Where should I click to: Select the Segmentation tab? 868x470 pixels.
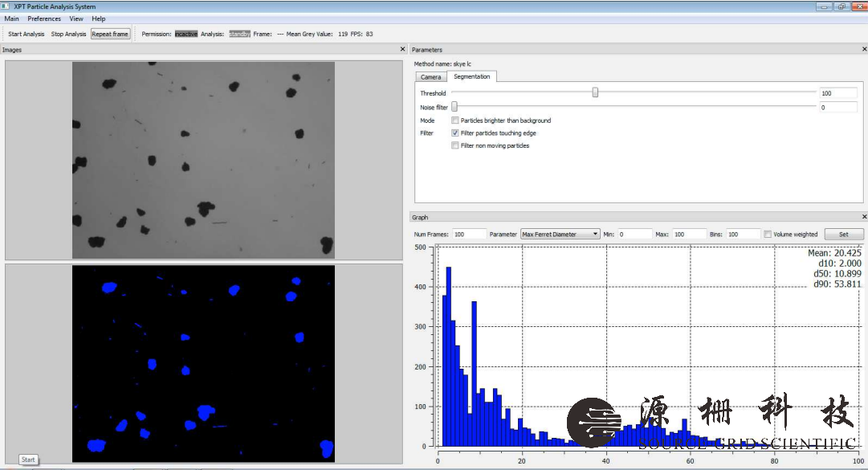point(471,76)
